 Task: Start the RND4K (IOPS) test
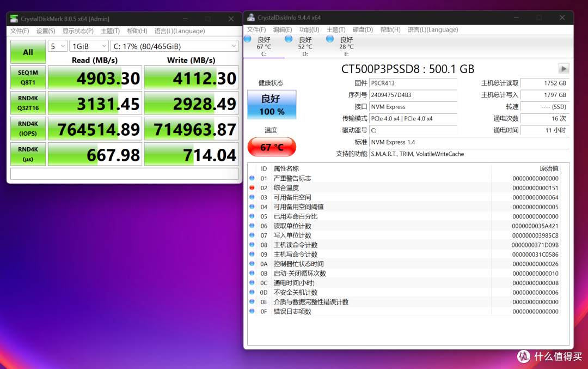pos(28,129)
